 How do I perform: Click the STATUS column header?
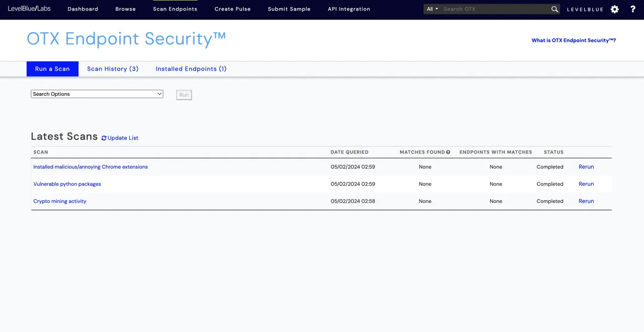[553, 152]
